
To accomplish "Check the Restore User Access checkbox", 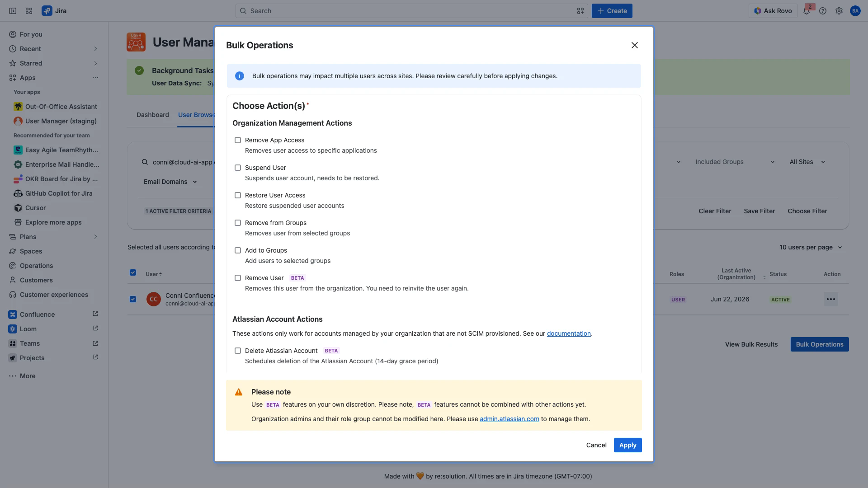I will tap(238, 195).
